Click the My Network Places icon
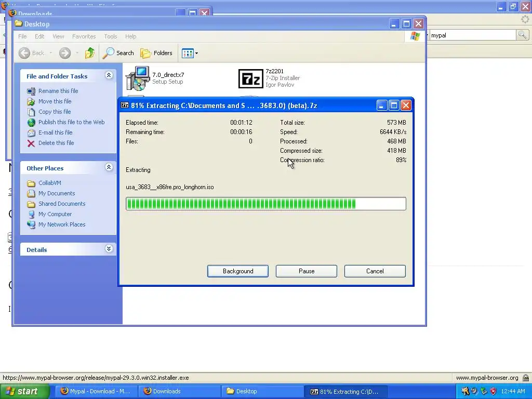 click(x=31, y=224)
